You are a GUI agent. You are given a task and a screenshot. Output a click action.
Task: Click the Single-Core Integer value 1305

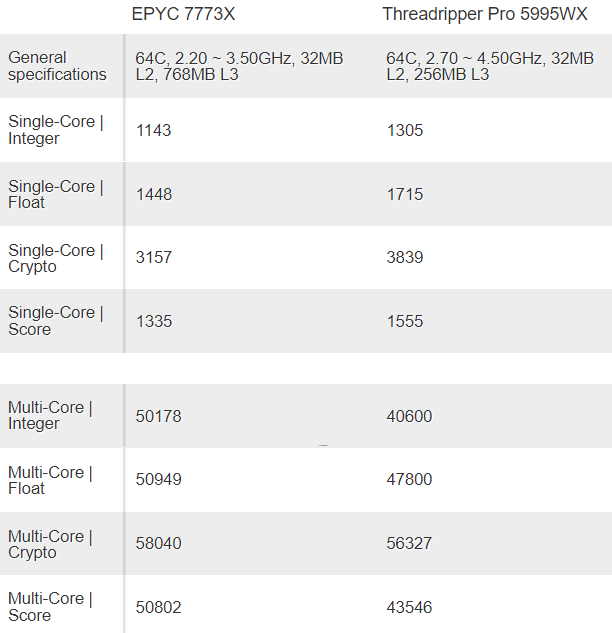(x=405, y=130)
